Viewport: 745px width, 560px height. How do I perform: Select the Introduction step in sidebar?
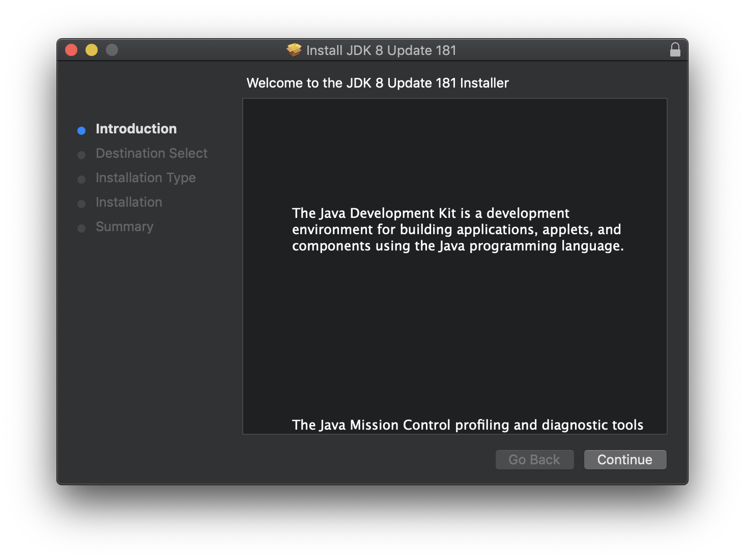pos(136,129)
